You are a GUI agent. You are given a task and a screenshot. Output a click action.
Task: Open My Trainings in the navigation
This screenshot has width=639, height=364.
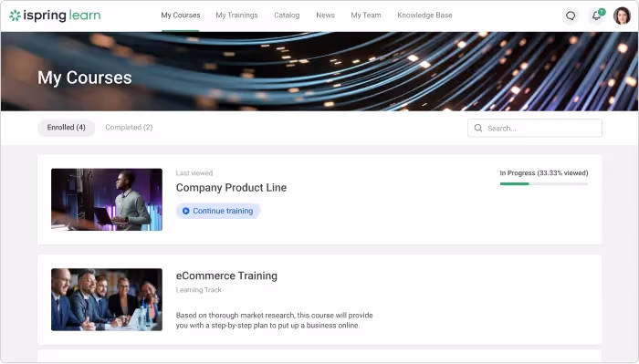(x=236, y=16)
